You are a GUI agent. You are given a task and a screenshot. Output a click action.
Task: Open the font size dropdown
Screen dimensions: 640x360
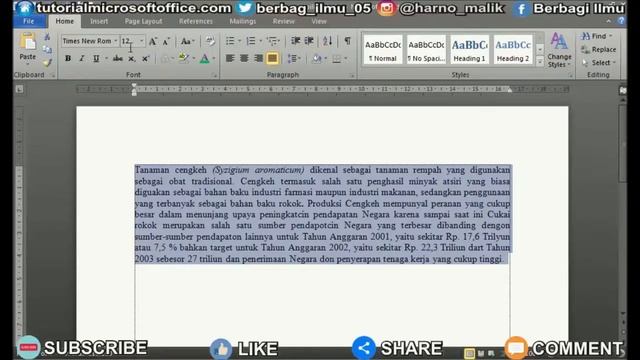point(142,41)
